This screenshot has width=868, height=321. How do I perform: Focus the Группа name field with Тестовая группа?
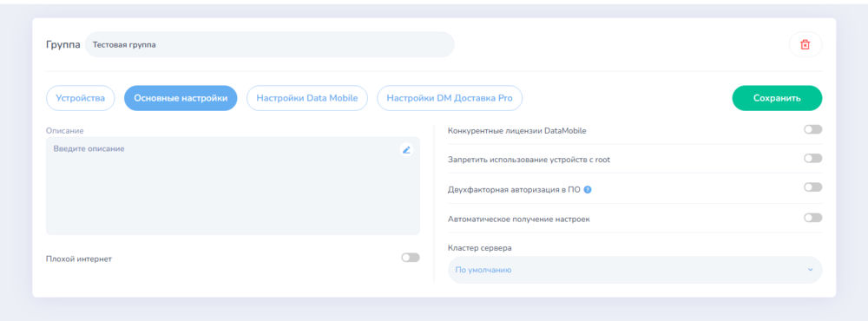(x=270, y=44)
